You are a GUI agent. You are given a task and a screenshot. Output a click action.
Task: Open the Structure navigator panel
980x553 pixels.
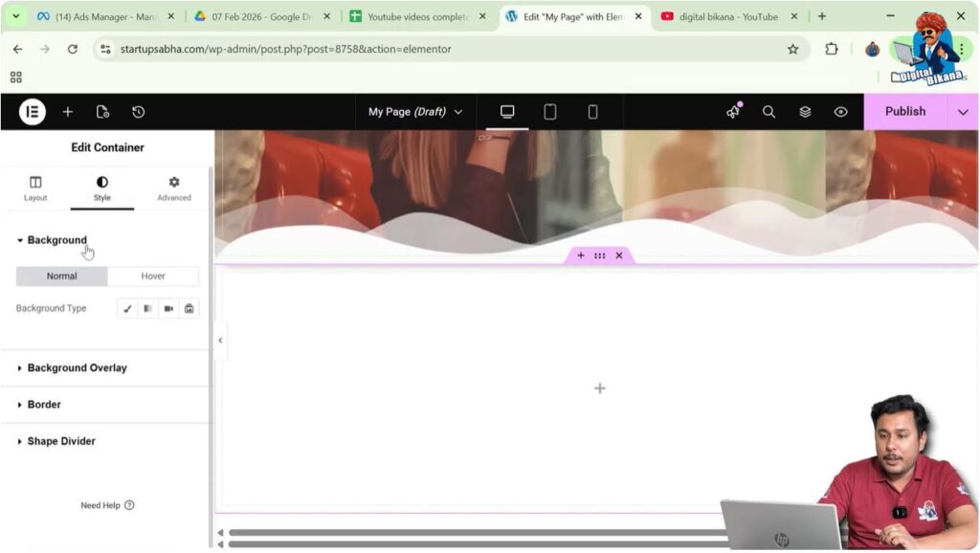pyautogui.click(x=804, y=112)
